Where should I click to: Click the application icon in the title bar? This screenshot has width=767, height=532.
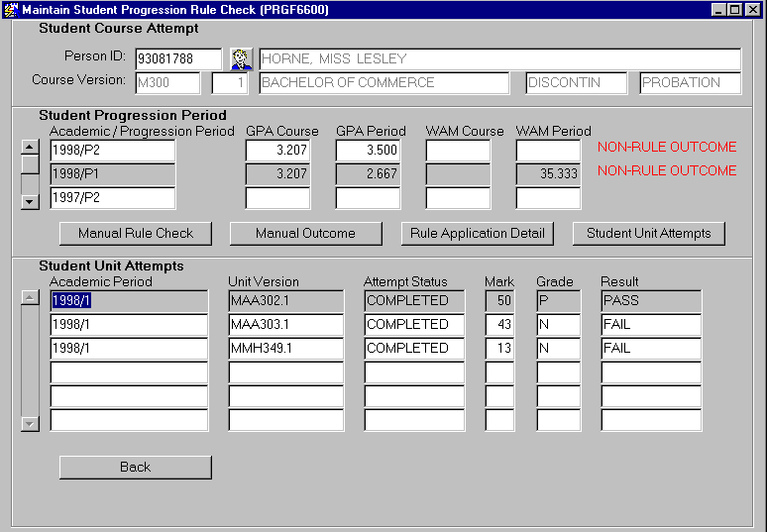tap(11, 9)
